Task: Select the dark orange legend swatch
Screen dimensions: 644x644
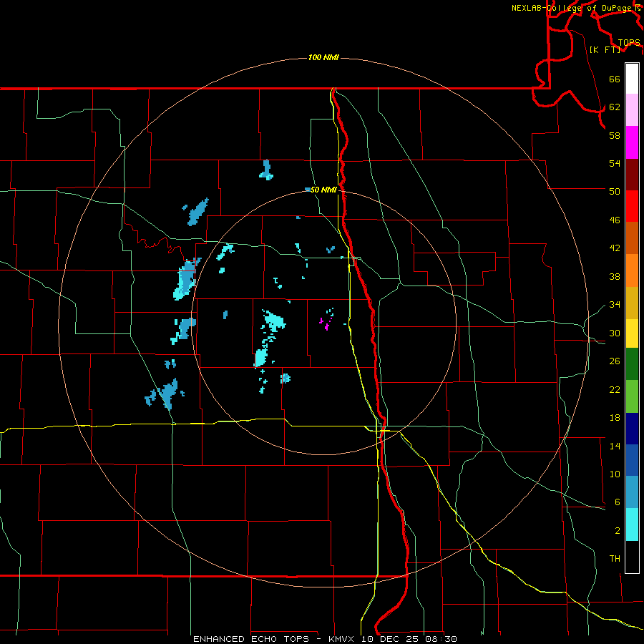Action: coord(632,238)
